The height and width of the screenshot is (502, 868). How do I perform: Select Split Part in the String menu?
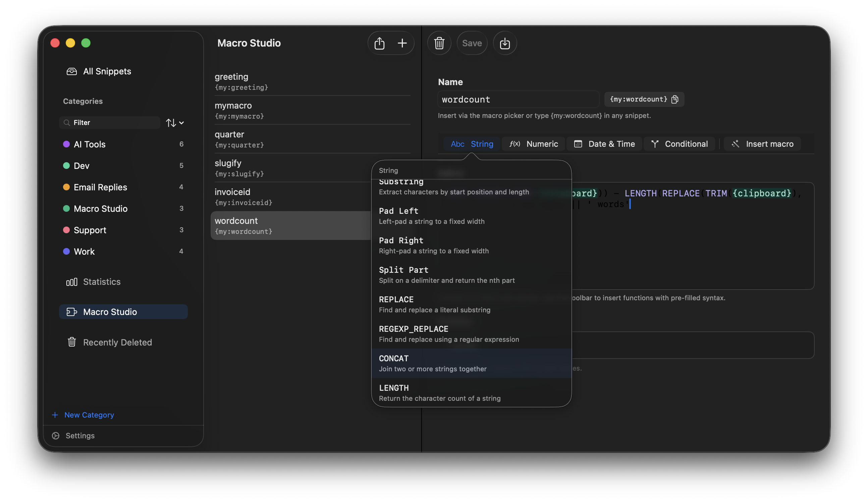click(x=471, y=275)
